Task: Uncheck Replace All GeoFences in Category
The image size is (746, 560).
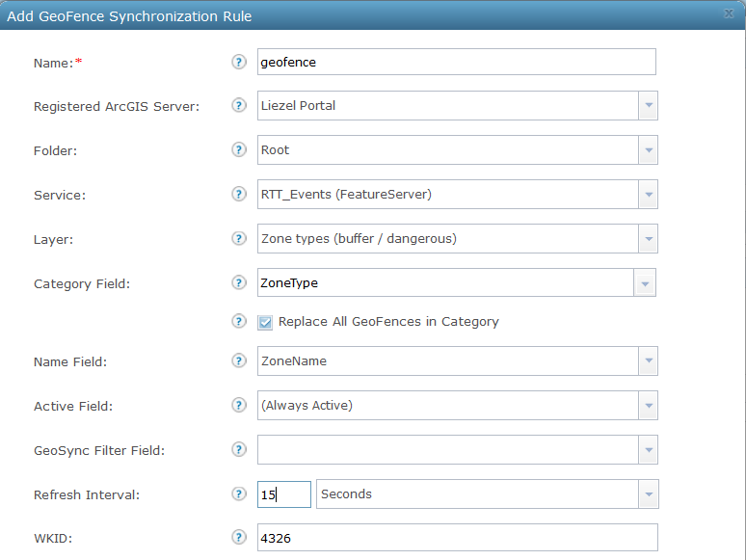Action: tap(265, 322)
